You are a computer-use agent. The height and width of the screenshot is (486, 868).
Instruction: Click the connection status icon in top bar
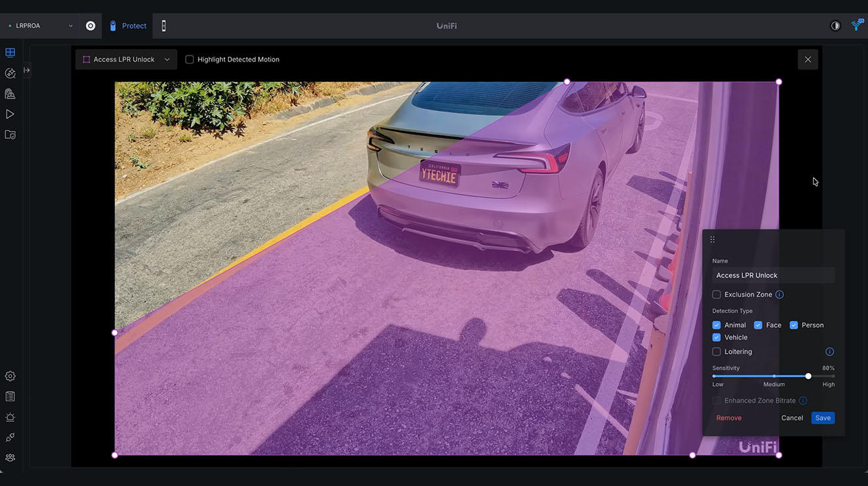[857, 26]
